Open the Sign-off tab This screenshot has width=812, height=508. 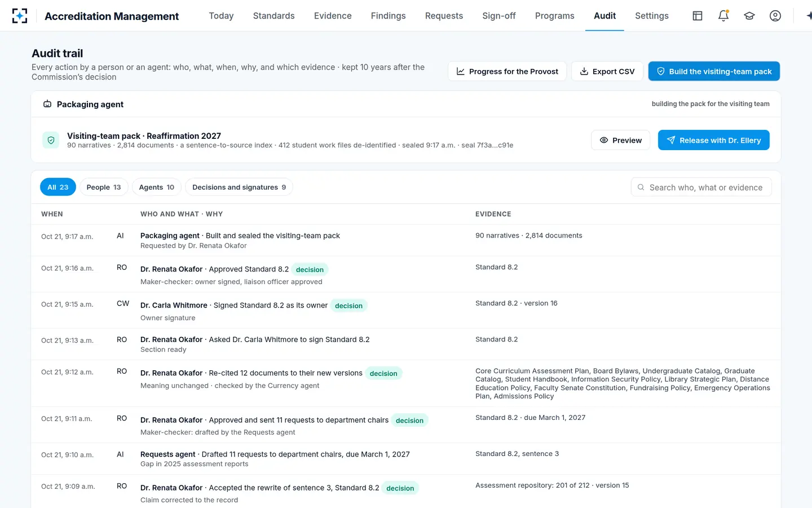coord(499,16)
